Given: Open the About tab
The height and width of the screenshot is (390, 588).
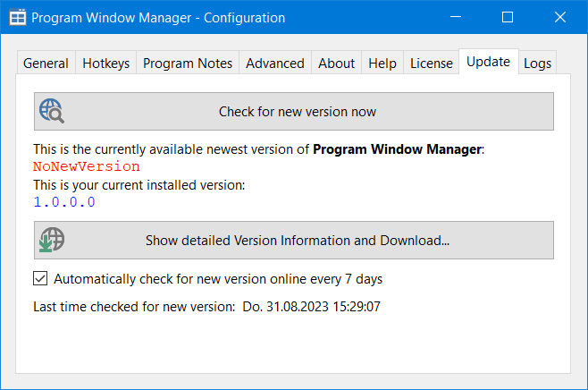Looking at the screenshot, I should click(336, 64).
